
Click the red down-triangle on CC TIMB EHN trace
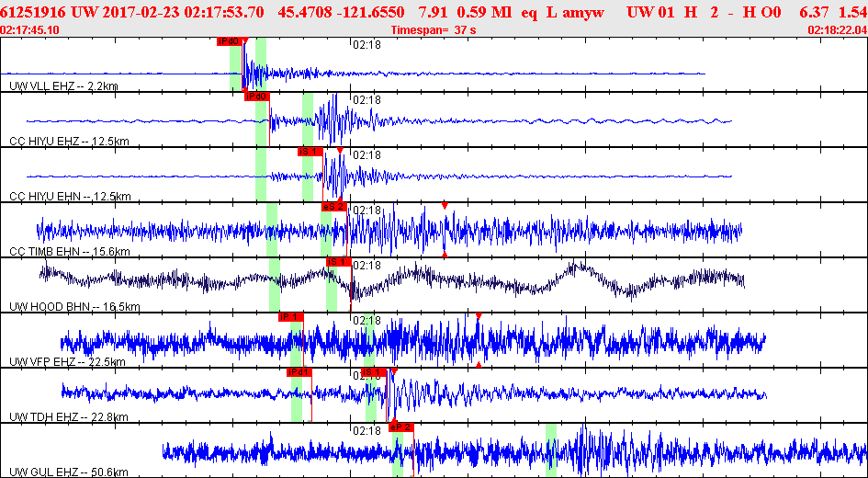pyautogui.click(x=445, y=206)
